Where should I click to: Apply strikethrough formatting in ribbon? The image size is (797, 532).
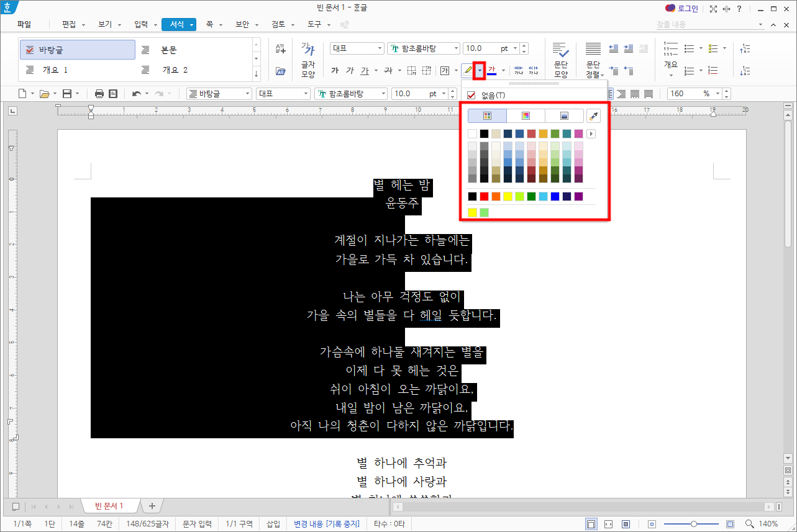(388, 70)
